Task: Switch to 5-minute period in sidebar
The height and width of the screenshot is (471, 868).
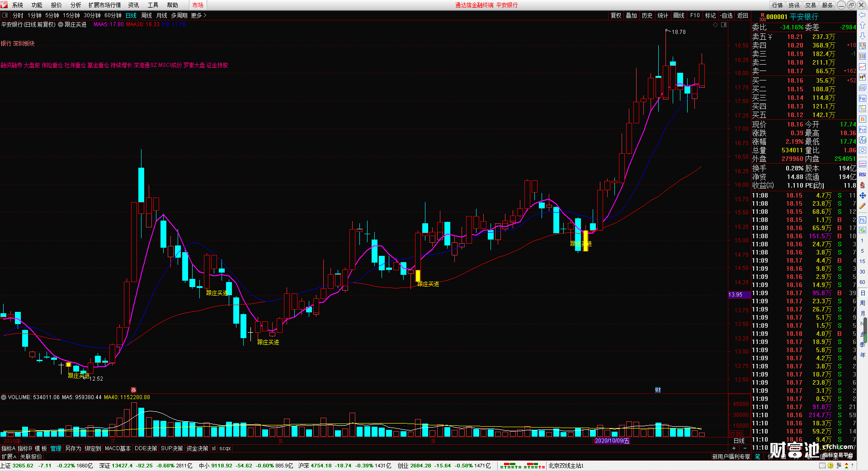Action: 863,251
